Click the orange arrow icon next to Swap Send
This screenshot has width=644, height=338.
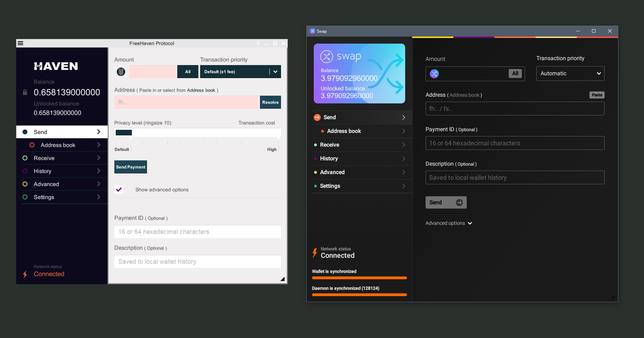coord(317,117)
